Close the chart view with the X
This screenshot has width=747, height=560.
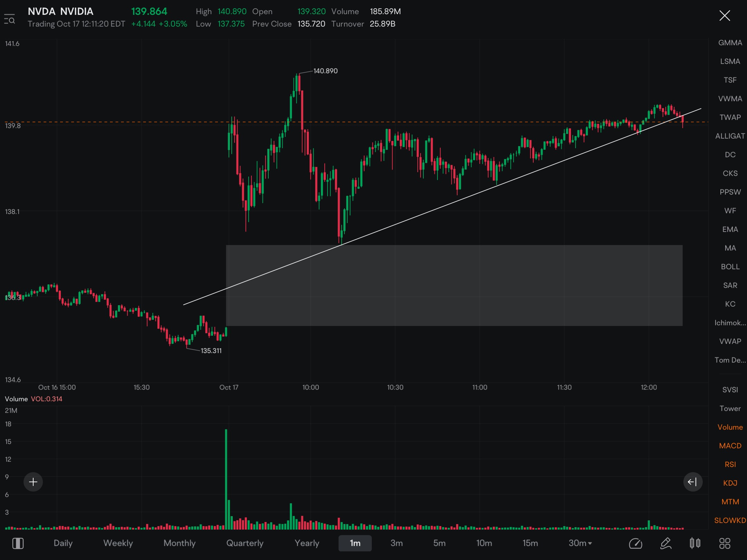(725, 16)
